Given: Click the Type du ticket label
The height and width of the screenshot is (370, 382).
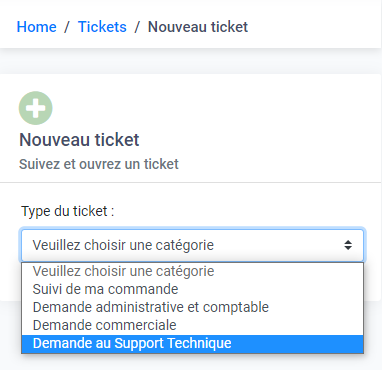Looking at the screenshot, I should click(x=68, y=211).
